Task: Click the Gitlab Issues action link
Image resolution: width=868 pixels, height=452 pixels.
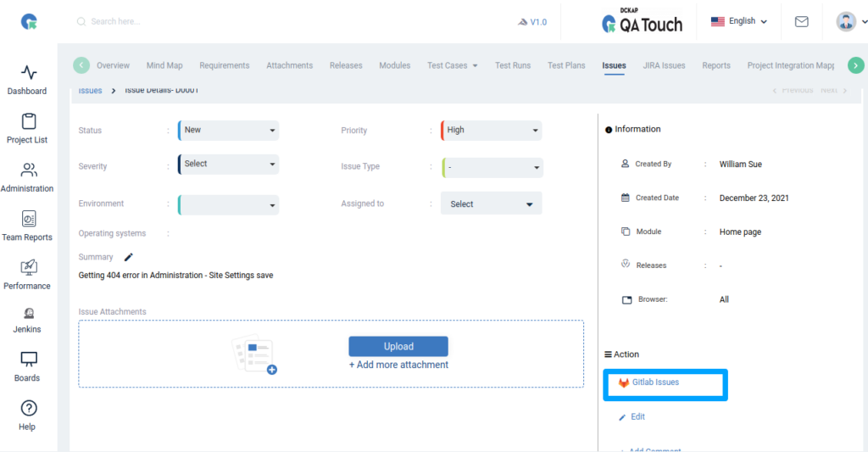Action: [x=654, y=382]
